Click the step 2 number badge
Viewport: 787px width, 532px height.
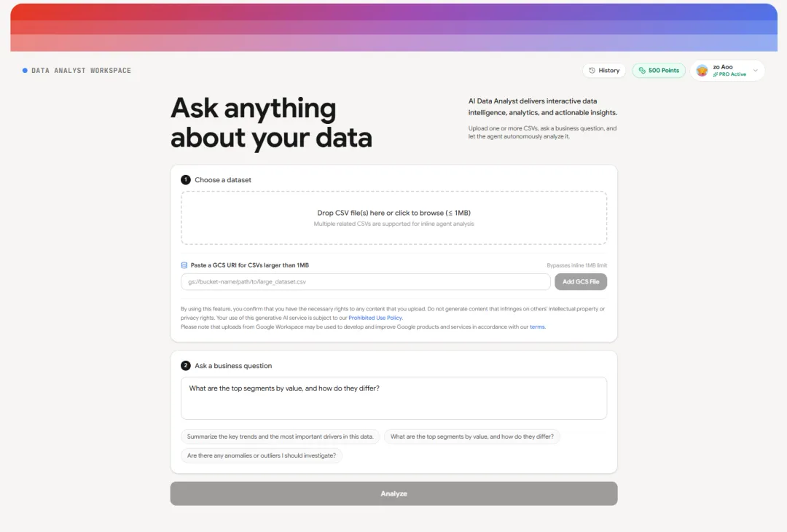click(x=186, y=365)
